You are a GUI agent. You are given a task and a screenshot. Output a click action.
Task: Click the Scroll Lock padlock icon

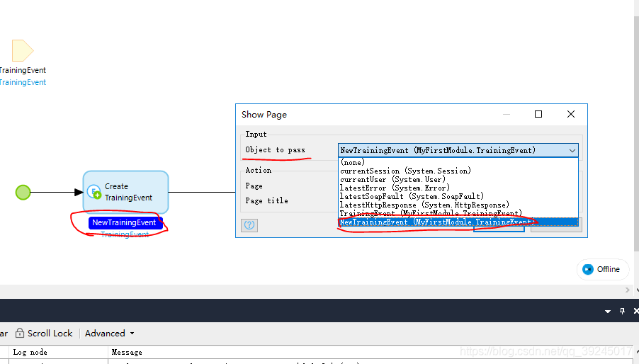(21, 333)
